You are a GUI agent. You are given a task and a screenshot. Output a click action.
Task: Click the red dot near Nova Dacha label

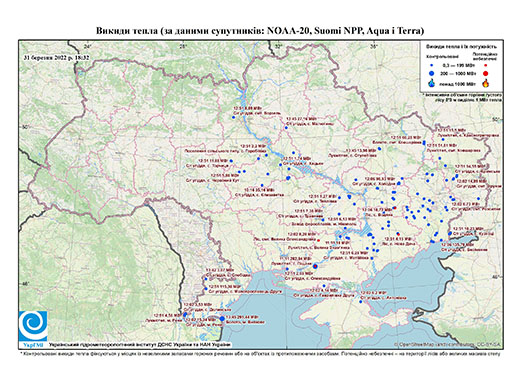pos(398,233)
